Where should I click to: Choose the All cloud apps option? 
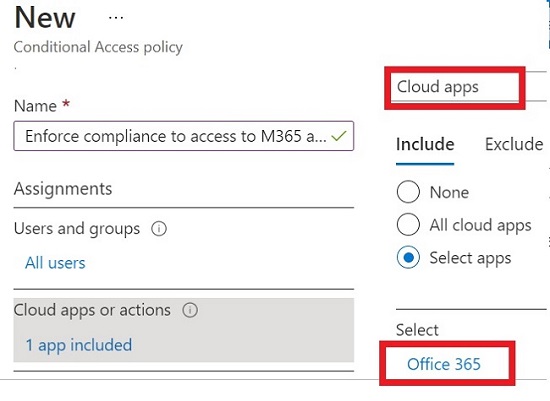[408, 225]
